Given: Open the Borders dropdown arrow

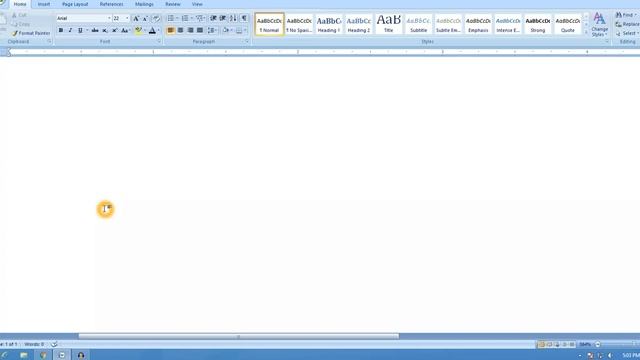Looking at the screenshot, I should pos(245,30).
